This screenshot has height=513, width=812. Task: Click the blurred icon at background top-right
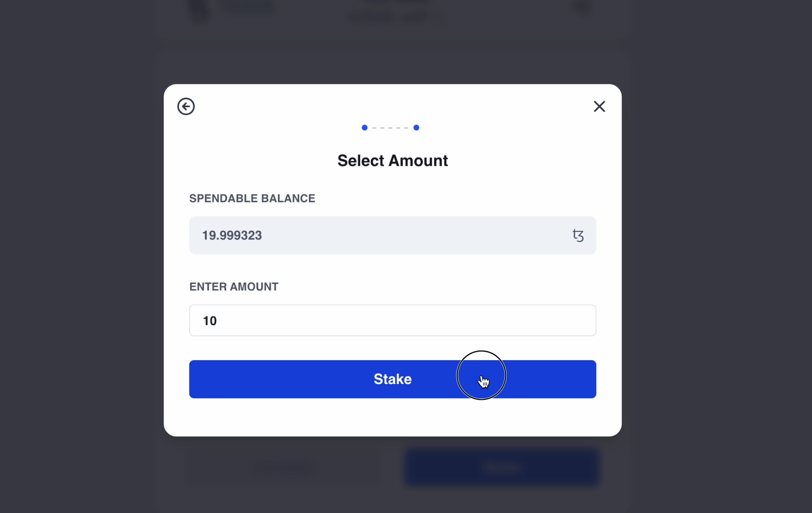[x=582, y=7]
